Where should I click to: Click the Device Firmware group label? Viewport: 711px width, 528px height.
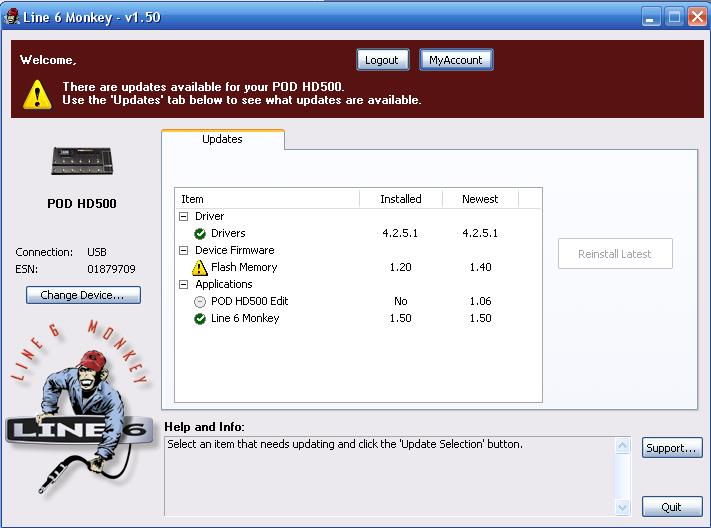pos(234,250)
